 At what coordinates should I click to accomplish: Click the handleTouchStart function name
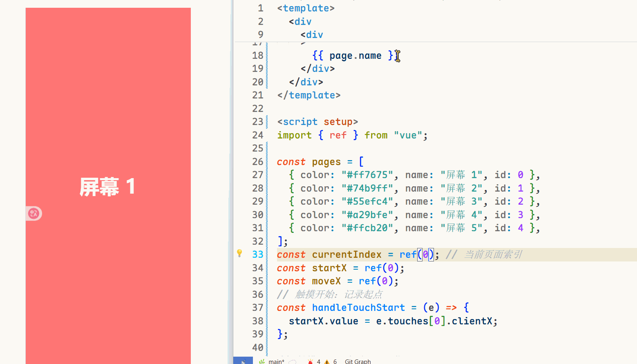(358, 308)
